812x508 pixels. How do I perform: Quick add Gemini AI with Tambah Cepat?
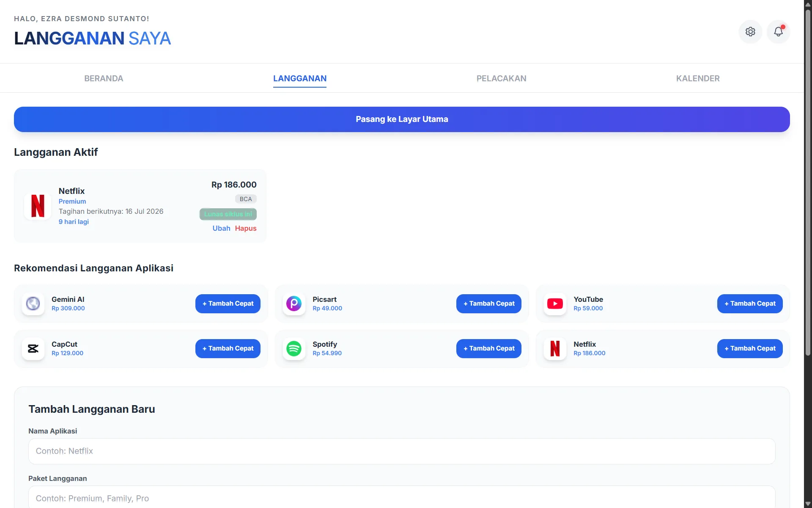[228, 304]
